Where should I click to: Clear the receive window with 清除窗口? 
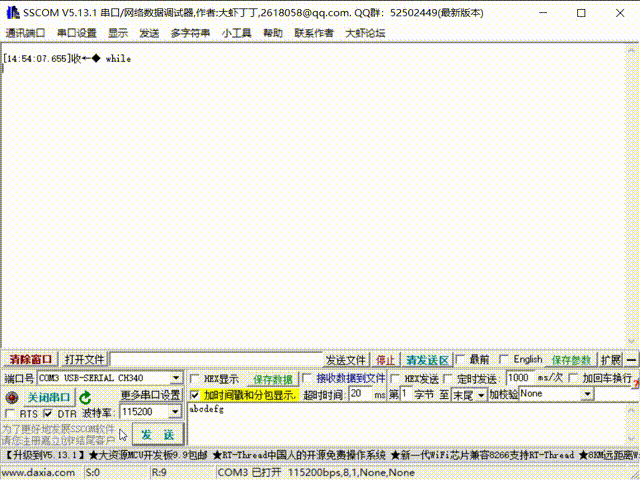(31, 360)
